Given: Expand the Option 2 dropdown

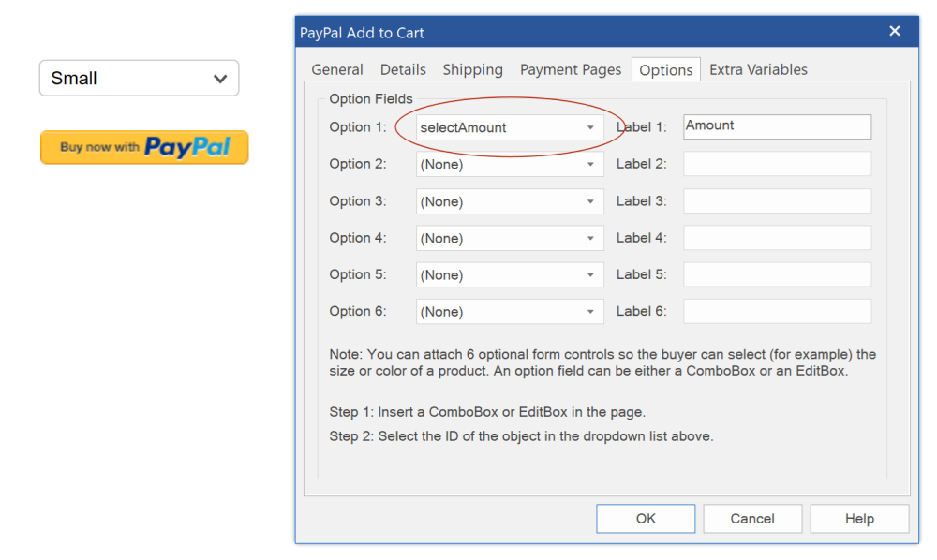Looking at the screenshot, I should point(510,164).
